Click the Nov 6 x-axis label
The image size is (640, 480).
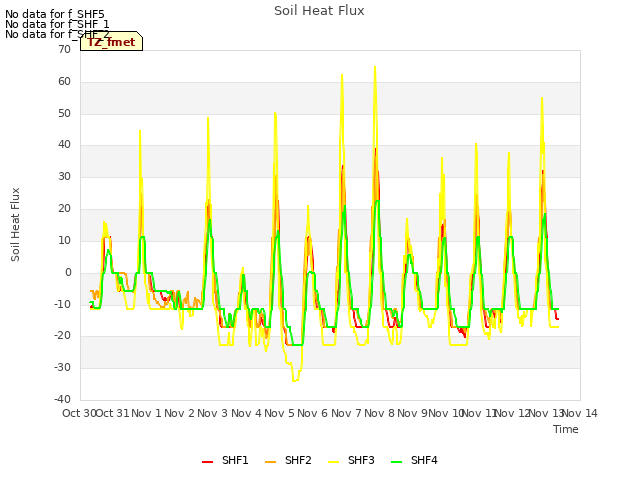(x=313, y=413)
